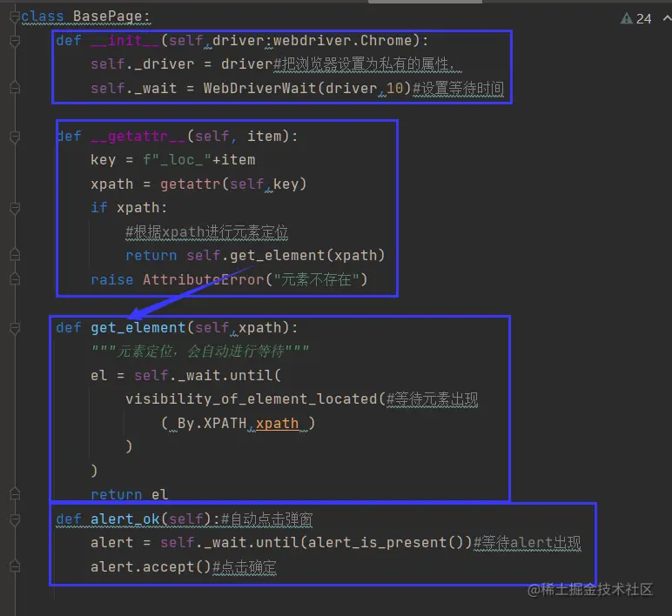
Task: Click the class name BasePage
Action: coord(108,17)
